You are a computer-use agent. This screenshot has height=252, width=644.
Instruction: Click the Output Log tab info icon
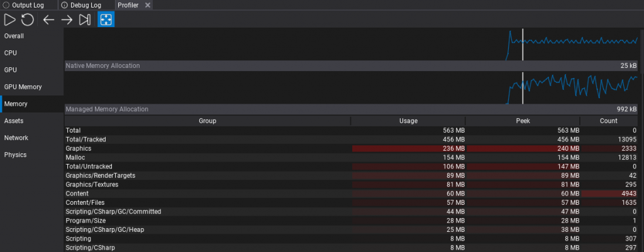6,5
